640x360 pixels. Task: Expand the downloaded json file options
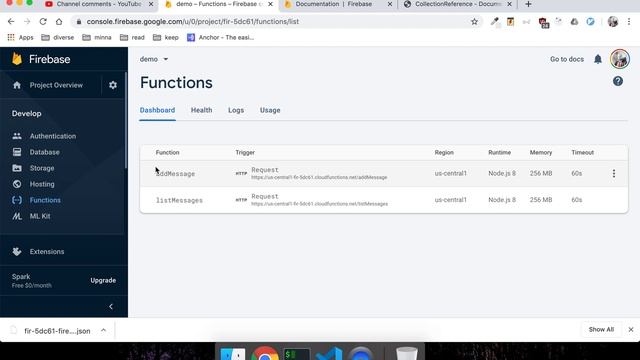[103, 330]
